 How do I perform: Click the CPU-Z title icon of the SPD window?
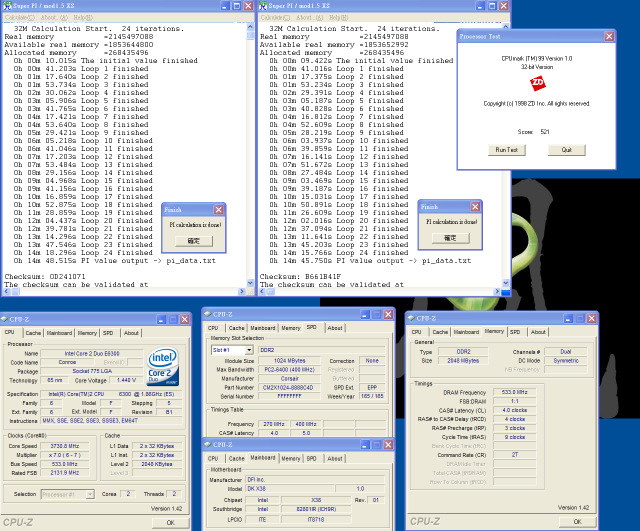(x=208, y=314)
